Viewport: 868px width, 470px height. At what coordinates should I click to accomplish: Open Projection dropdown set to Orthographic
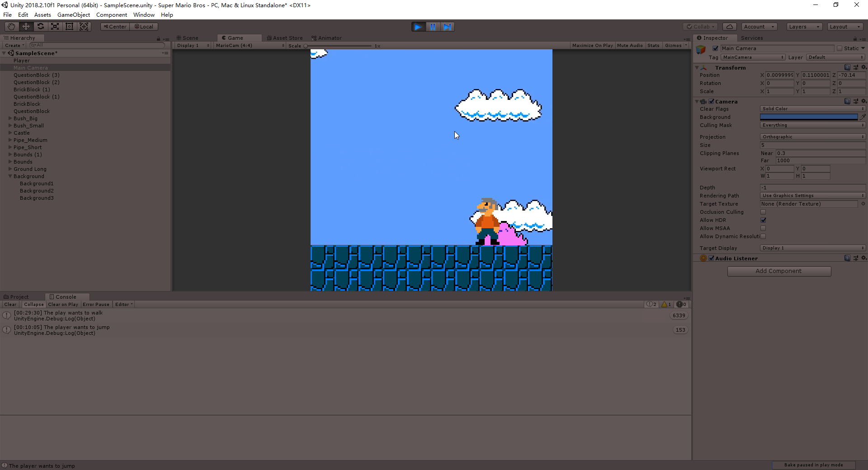tap(813, 137)
